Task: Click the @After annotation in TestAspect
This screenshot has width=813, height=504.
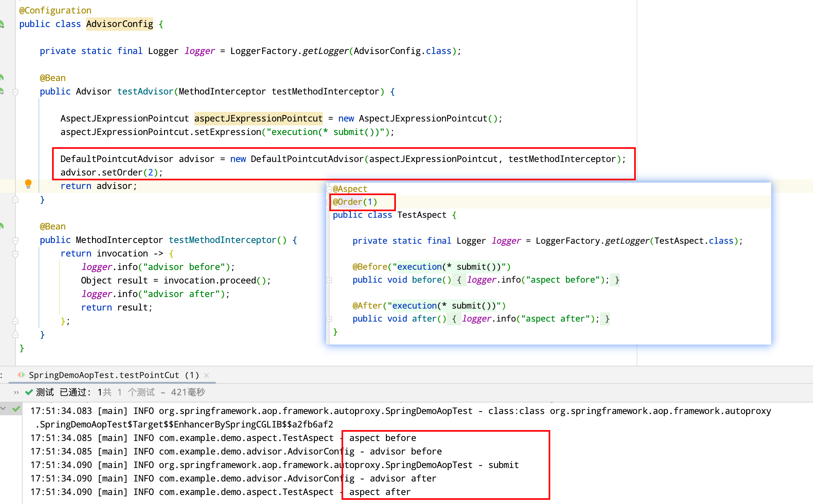Action: click(368, 306)
